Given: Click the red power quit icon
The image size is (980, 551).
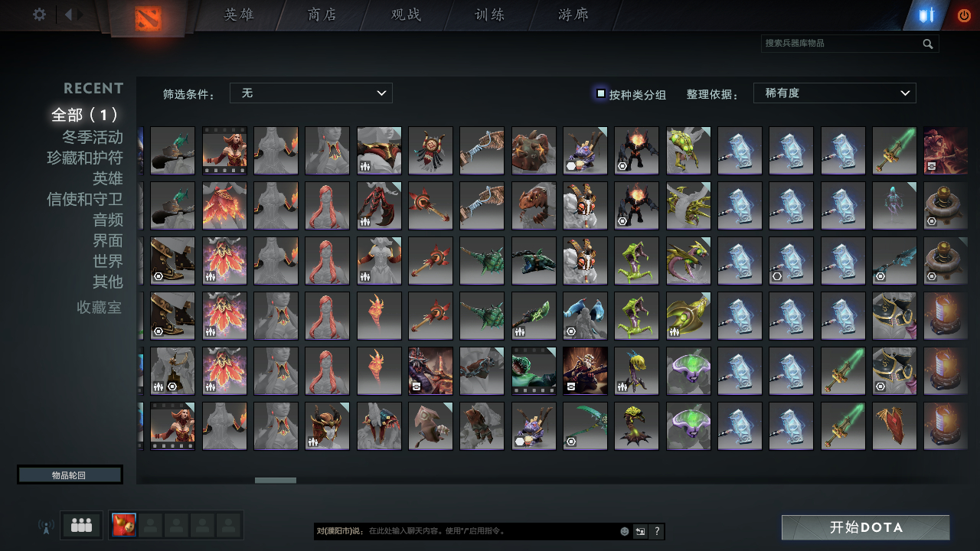Looking at the screenshot, I should click(x=964, y=15).
